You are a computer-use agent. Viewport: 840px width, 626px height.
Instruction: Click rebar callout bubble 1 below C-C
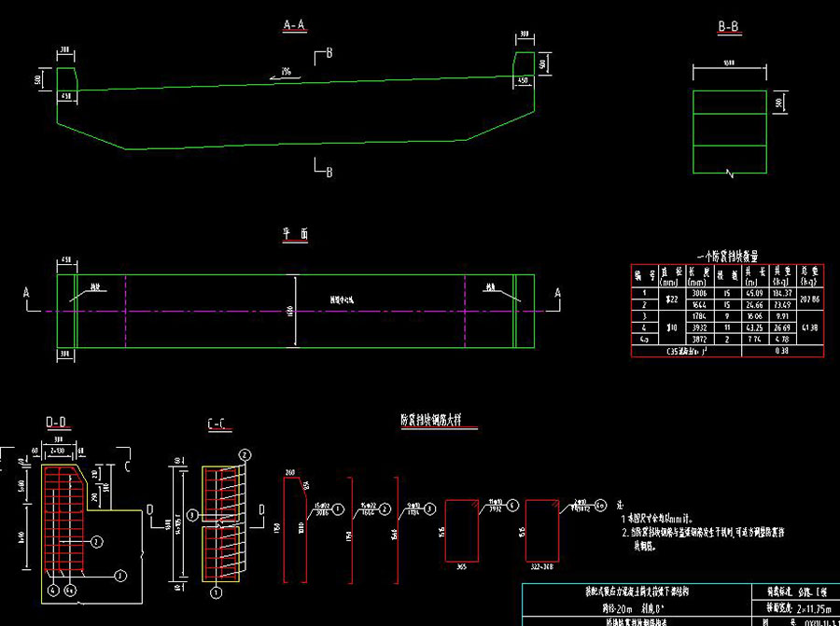217,592
